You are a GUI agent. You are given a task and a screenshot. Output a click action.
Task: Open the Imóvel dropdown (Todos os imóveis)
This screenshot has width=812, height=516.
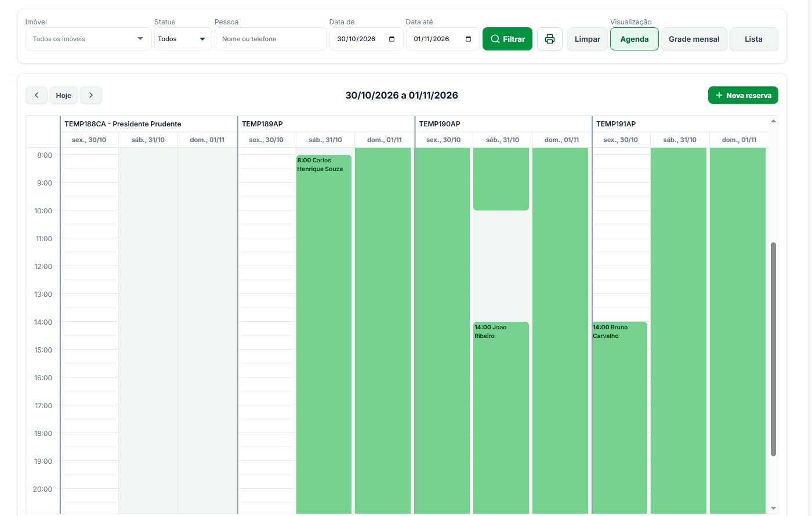(89, 39)
